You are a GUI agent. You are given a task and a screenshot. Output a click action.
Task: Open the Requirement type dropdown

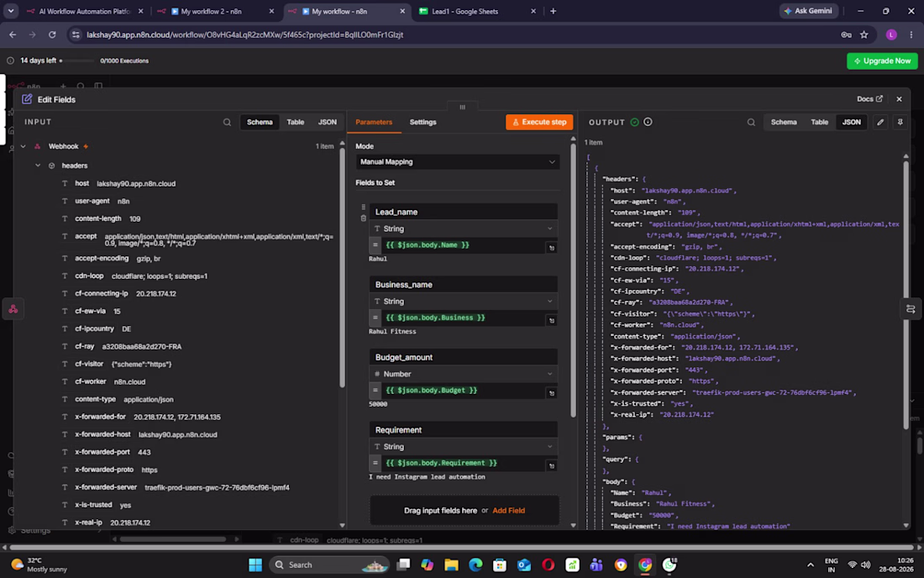click(x=463, y=447)
